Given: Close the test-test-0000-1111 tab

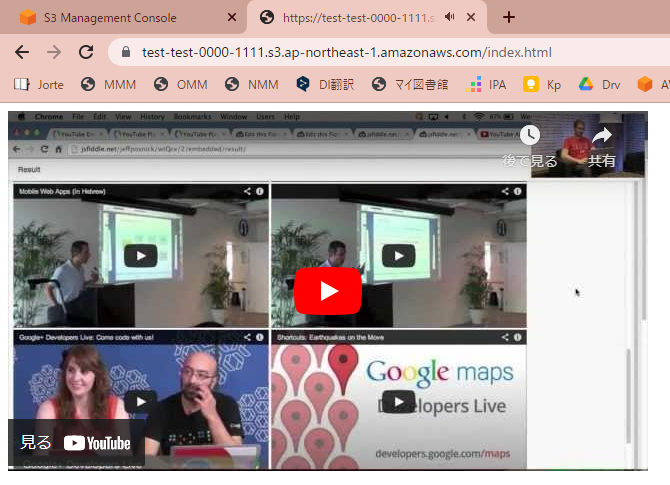Looking at the screenshot, I should click(471, 17).
